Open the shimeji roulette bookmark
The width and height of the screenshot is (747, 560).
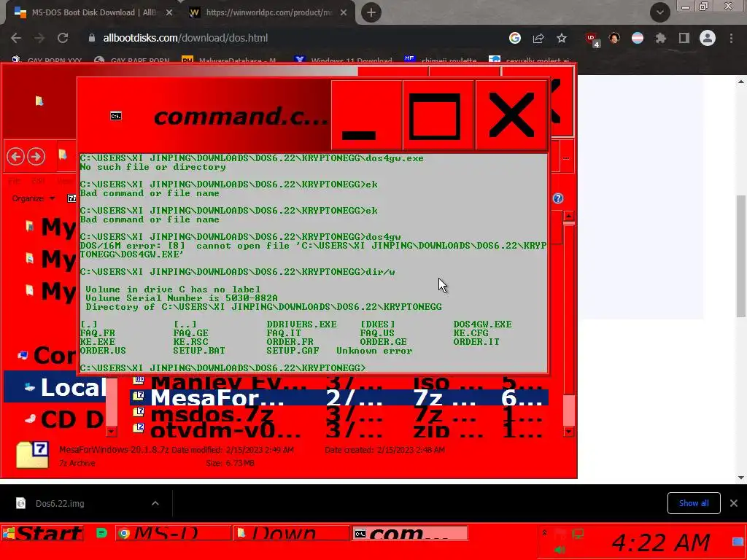pyautogui.click(x=441, y=60)
